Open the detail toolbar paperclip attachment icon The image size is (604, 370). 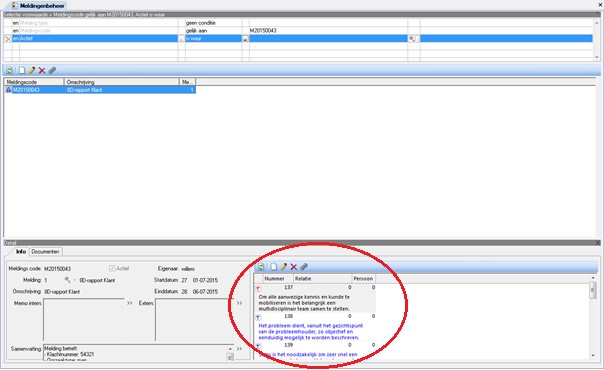(304, 267)
